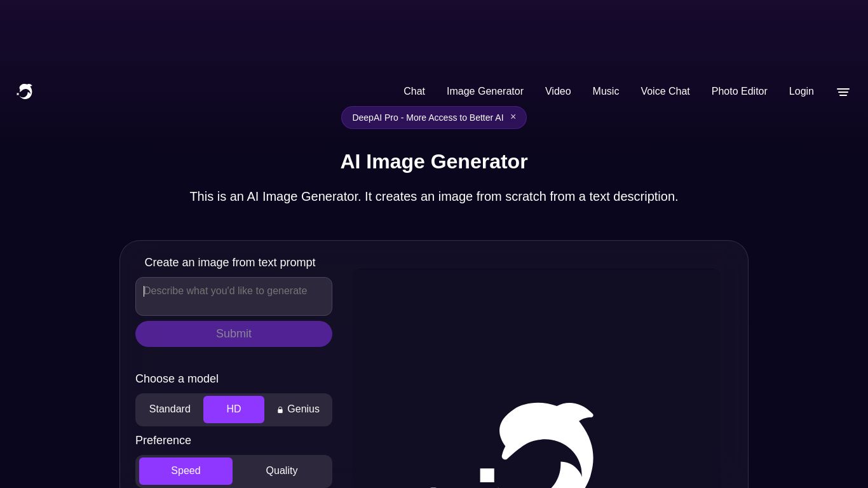Viewport: 868px width, 488px height.
Task: Open the Music page
Action: click(606, 91)
